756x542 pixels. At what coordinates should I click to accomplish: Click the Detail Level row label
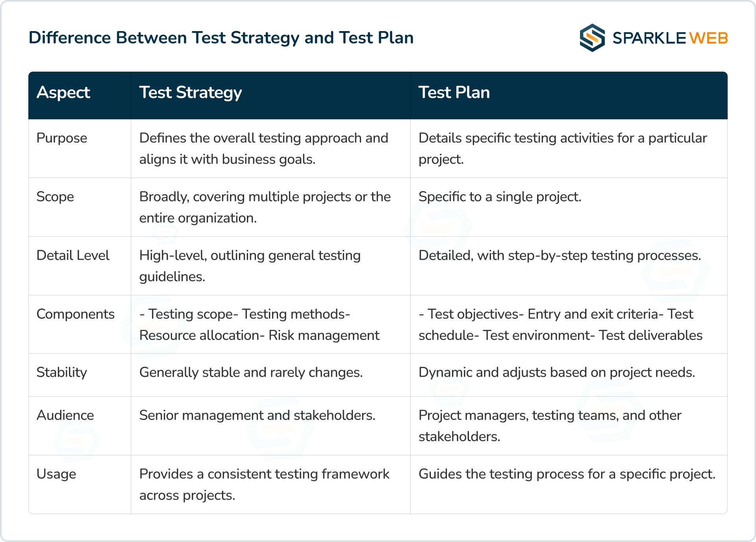tap(73, 255)
